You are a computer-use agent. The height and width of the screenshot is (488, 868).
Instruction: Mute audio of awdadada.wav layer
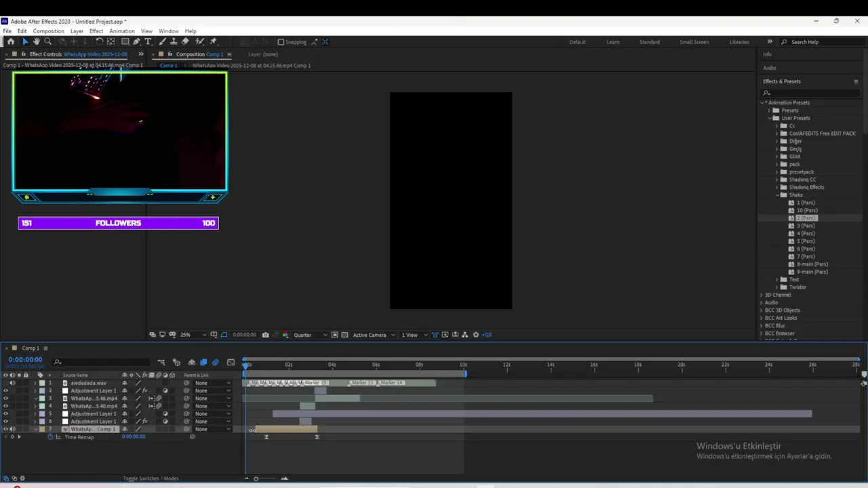coord(12,383)
